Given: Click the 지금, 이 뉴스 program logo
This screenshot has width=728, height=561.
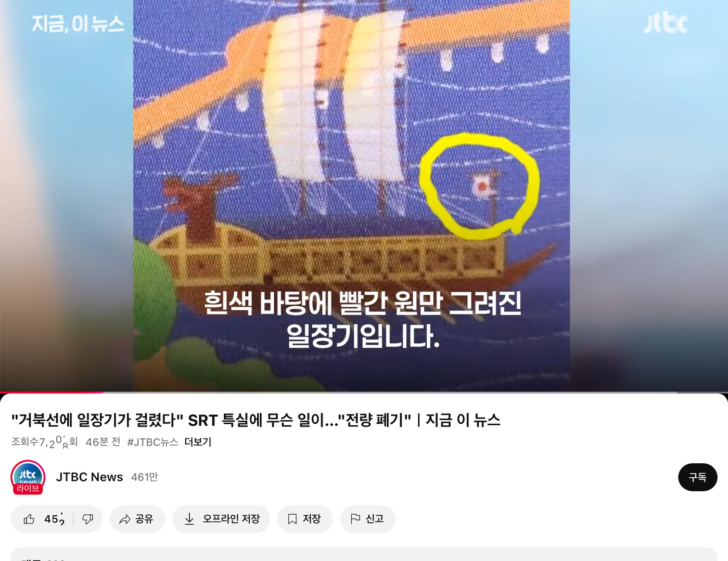Looking at the screenshot, I should tap(78, 24).
